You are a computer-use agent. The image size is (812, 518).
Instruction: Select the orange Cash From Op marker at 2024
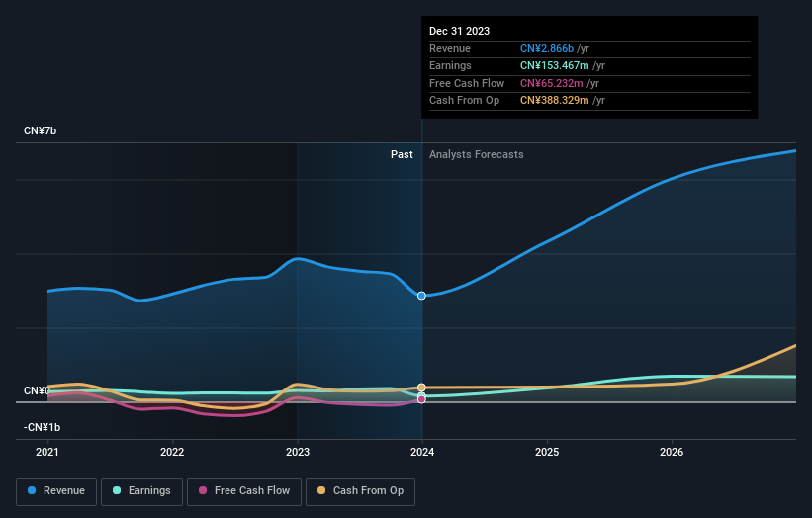click(x=421, y=388)
